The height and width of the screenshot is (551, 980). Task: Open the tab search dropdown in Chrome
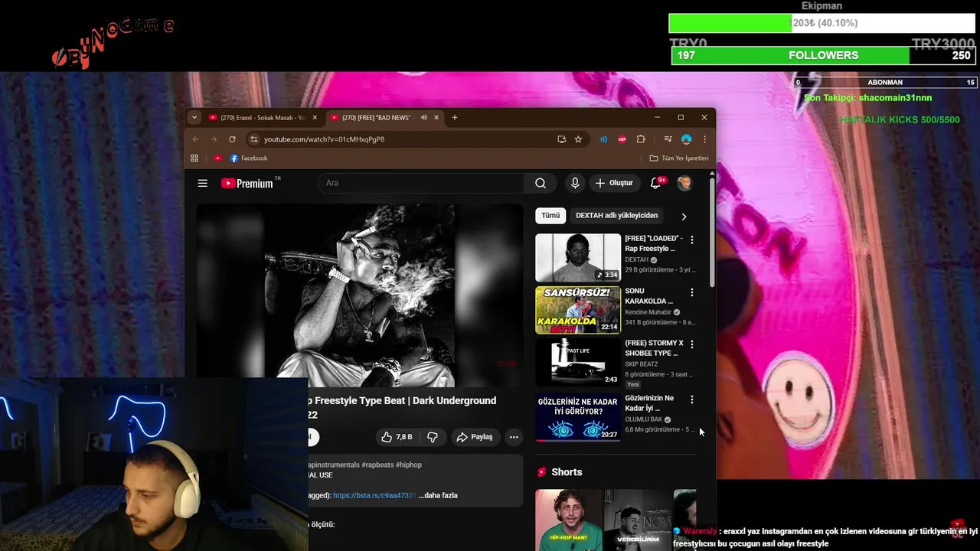pyautogui.click(x=194, y=117)
